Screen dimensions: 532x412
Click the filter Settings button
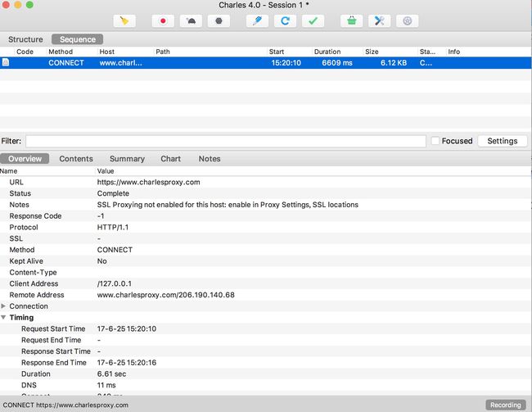pyautogui.click(x=503, y=141)
